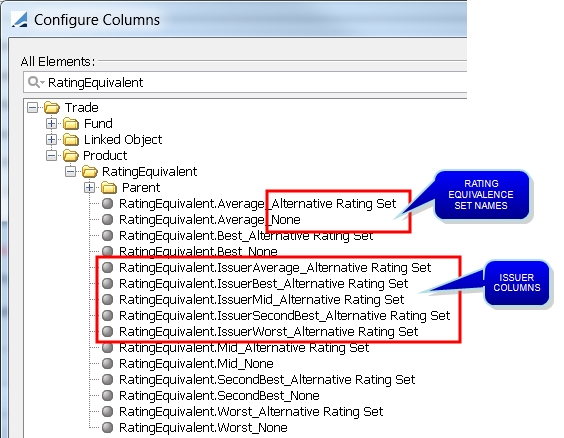
Task: Expand the Linked Object folder node
Action: 51,139
